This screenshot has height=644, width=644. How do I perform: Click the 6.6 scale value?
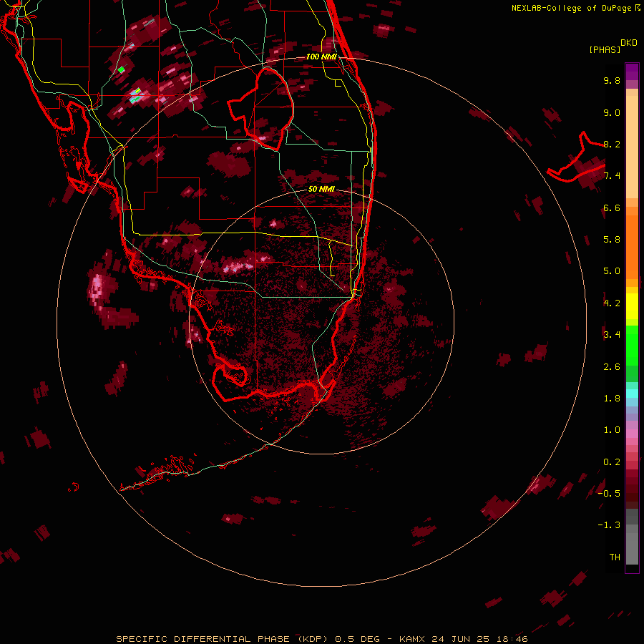[x=612, y=208]
